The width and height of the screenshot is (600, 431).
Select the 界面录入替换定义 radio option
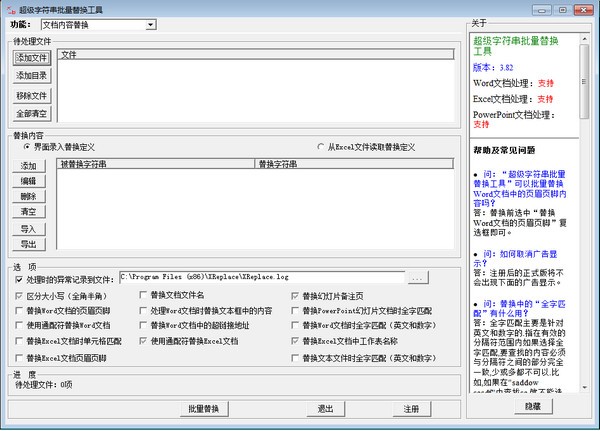click(28, 146)
